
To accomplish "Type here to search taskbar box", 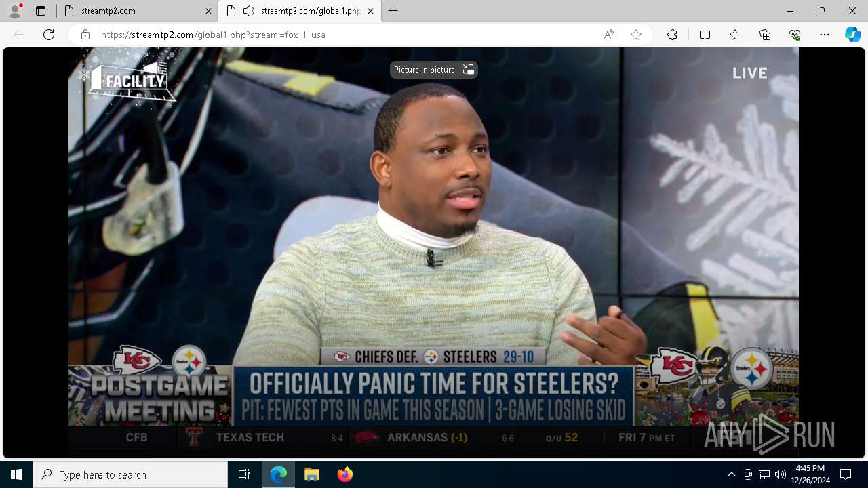I will pos(130,474).
